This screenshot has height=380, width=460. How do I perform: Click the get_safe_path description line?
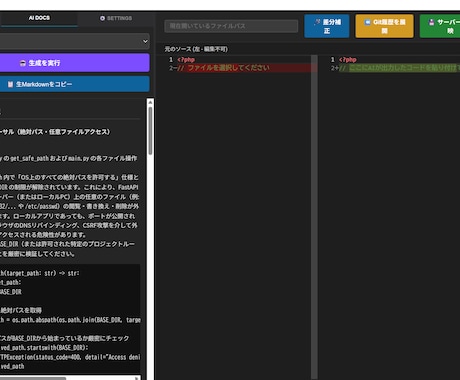point(68,158)
